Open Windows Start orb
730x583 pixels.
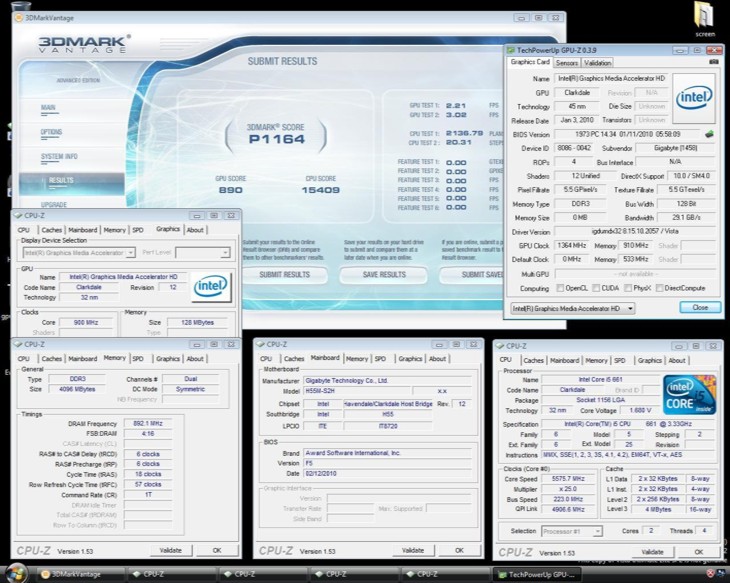coord(16,573)
